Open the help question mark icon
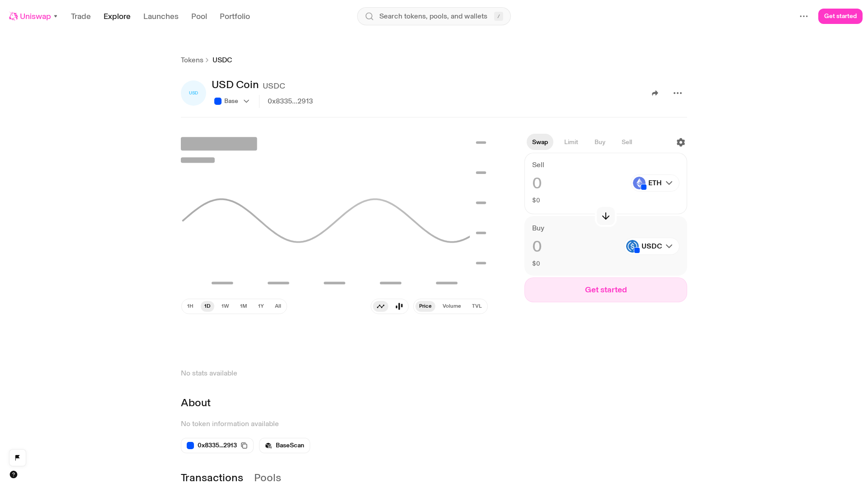 [14, 474]
